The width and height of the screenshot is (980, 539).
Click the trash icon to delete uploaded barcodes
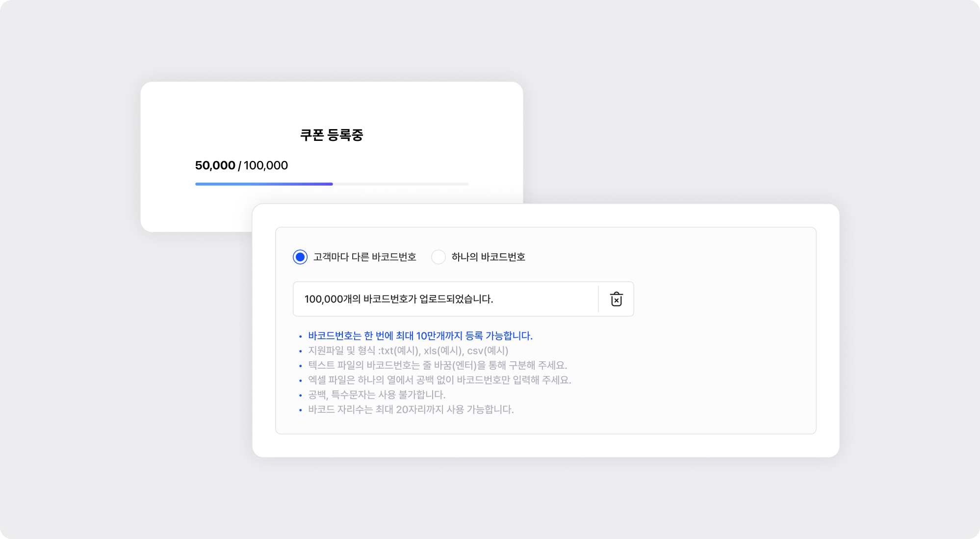pos(616,299)
